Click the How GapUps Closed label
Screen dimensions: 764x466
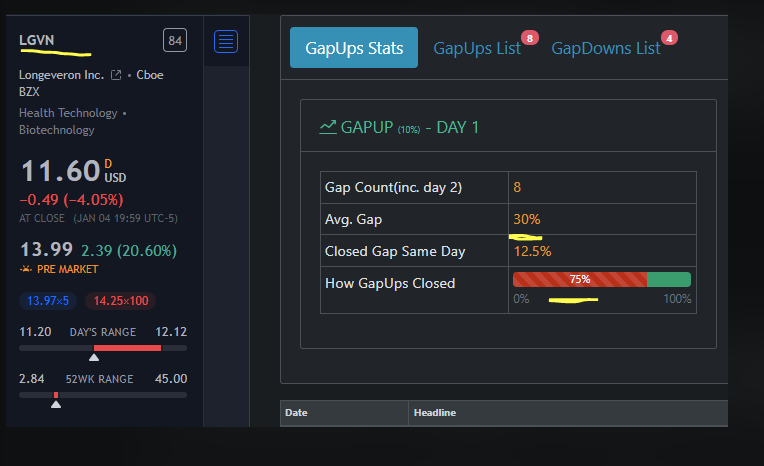[x=390, y=283]
